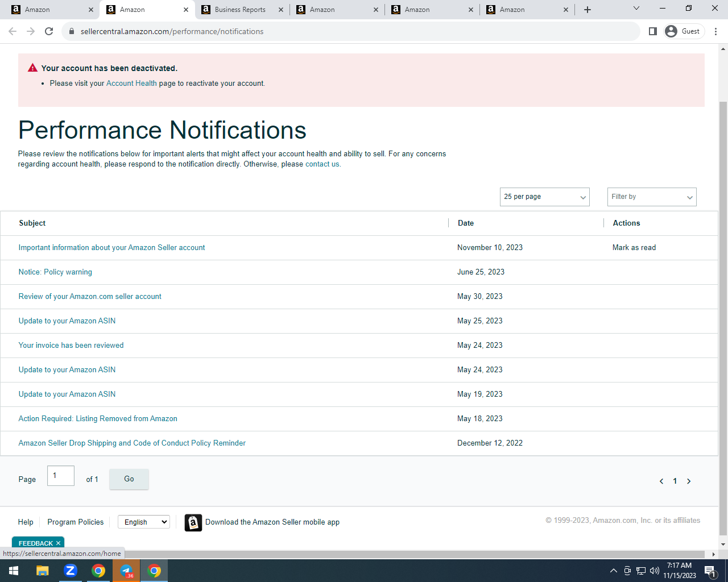Image resolution: width=728 pixels, height=582 pixels.
Task: Open Telegram from the taskbar
Action: (126, 571)
